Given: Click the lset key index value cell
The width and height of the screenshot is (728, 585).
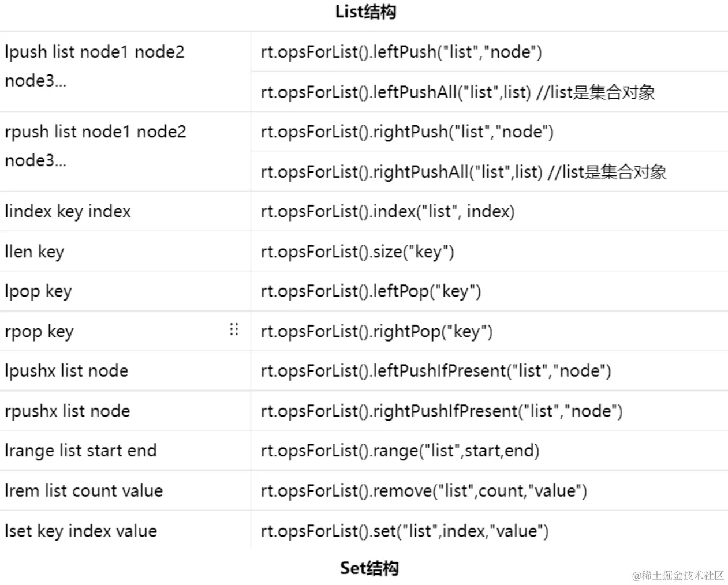Looking at the screenshot, I should tap(81, 531).
